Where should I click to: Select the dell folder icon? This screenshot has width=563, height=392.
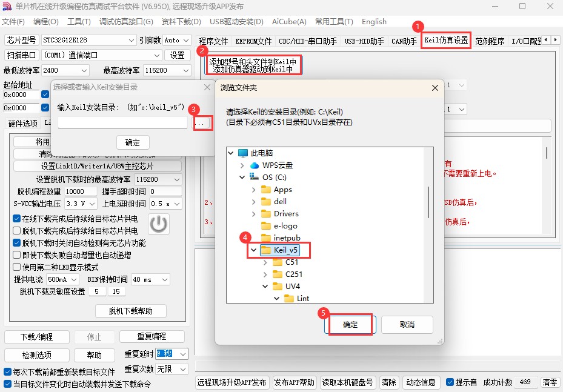point(266,202)
